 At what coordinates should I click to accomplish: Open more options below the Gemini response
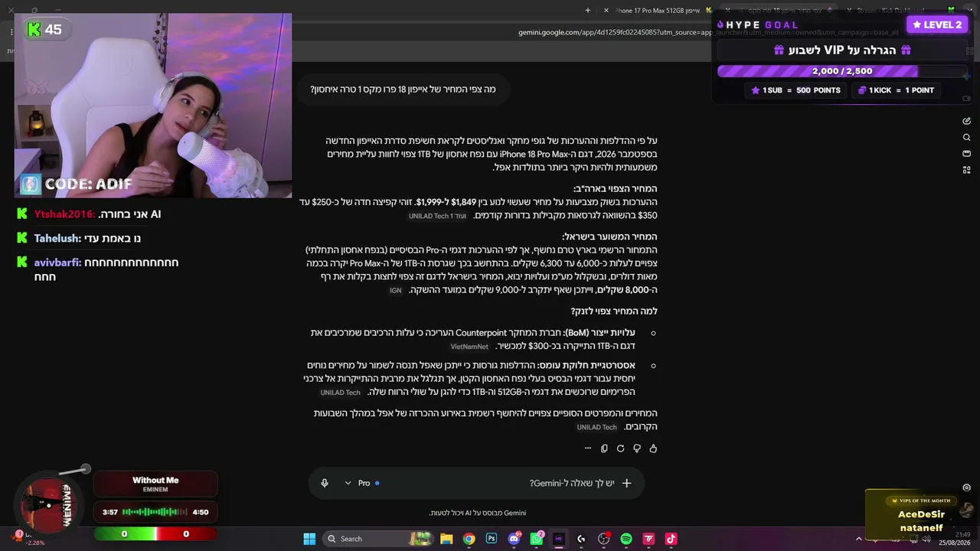588,448
